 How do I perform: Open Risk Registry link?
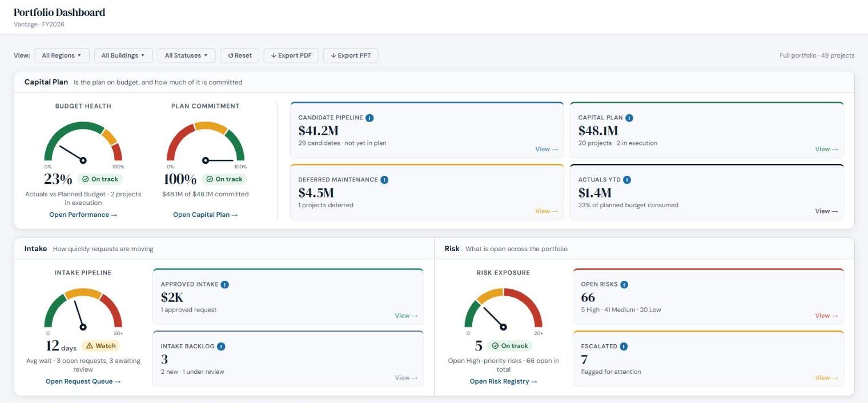tap(504, 381)
